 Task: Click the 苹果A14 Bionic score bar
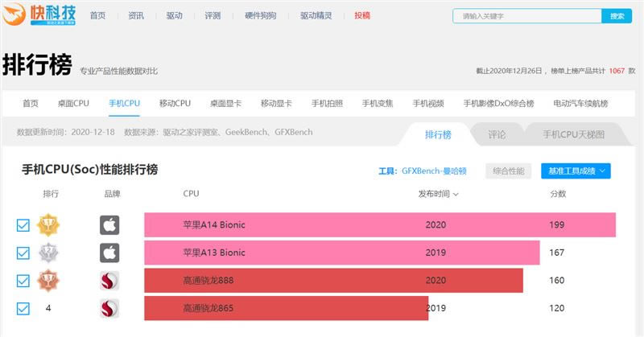tap(380, 225)
